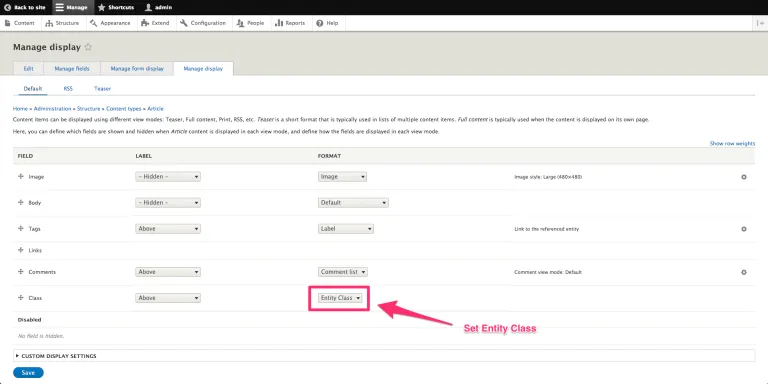The image size is (768, 384).
Task: Open the Configuration menu
Action: pyautogui.click(x=203, y=23)
